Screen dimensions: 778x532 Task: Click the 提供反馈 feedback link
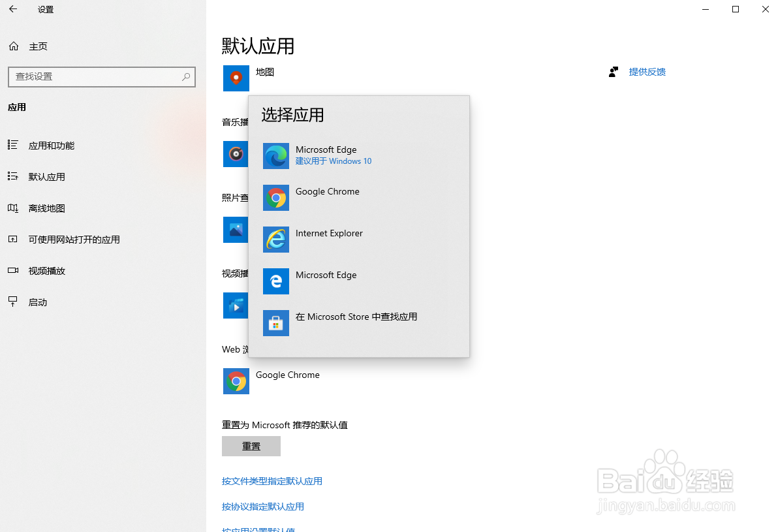pyautogui.click(x=647, y=72)
